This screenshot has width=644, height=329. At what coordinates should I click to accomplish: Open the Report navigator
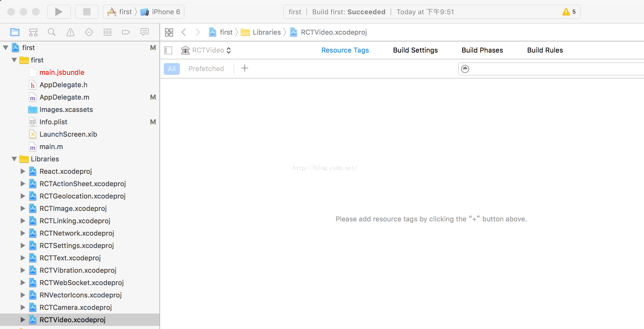coord(145,32)
